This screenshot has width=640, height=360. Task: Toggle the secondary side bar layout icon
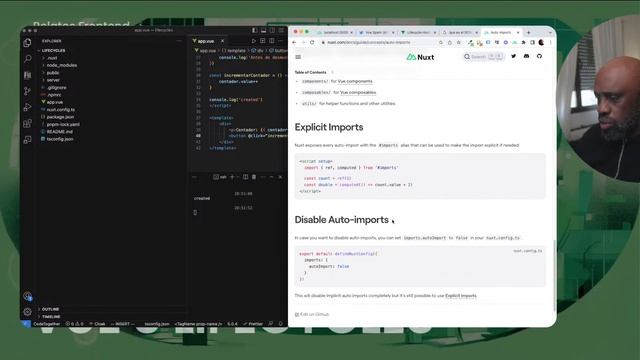pyautogui.click(x=272, y=30)
